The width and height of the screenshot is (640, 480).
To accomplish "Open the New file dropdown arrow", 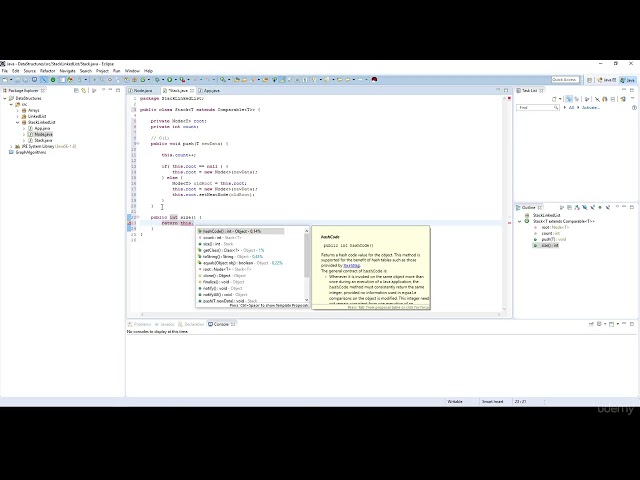I will [11, 80].
